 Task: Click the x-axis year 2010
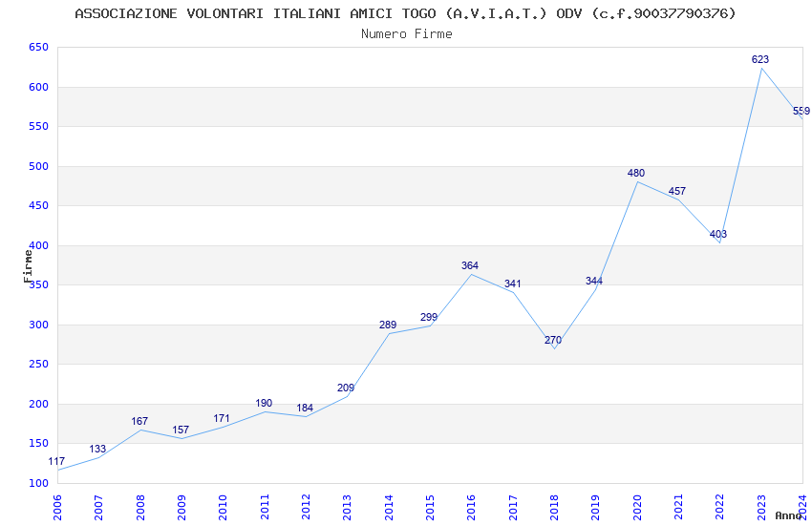[x=224, y=507]
